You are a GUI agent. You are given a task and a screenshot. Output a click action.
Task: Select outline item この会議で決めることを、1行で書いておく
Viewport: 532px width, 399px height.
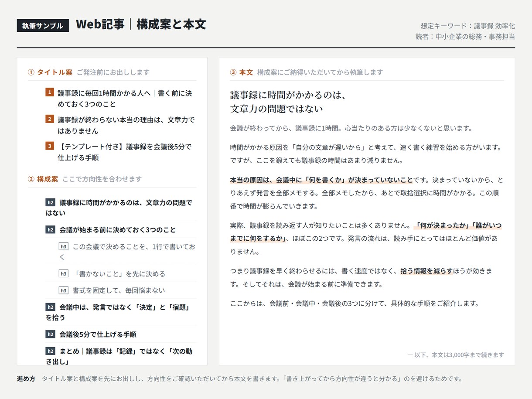(128, 252)
